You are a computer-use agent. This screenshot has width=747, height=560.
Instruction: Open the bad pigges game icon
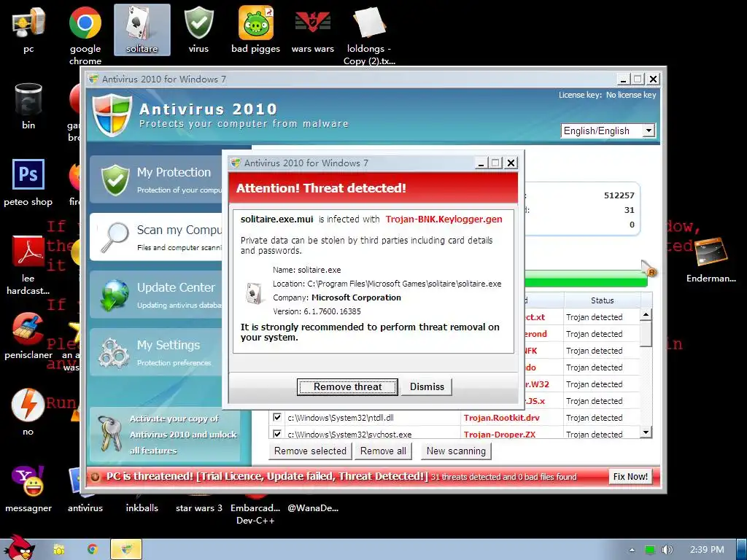point(256,29)
